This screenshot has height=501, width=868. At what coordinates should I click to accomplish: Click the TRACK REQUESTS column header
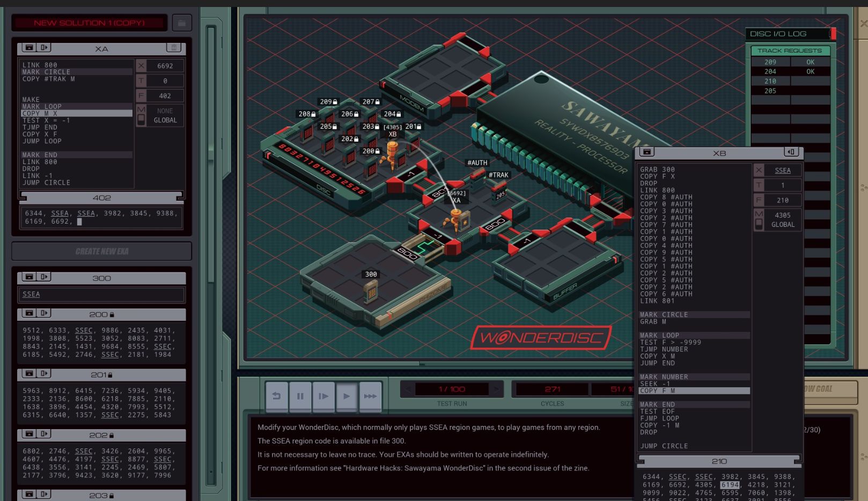point(790,51)
